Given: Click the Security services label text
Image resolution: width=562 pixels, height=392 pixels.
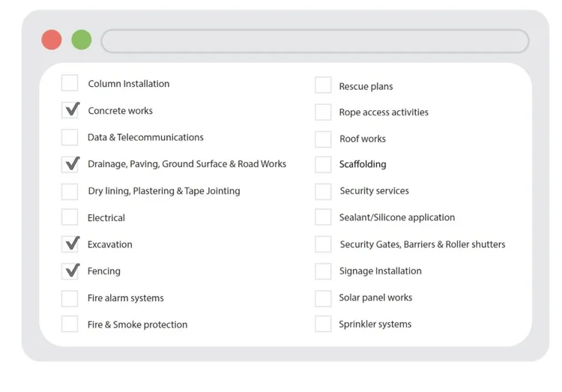Looking at the screenshot, I should 374,191.
